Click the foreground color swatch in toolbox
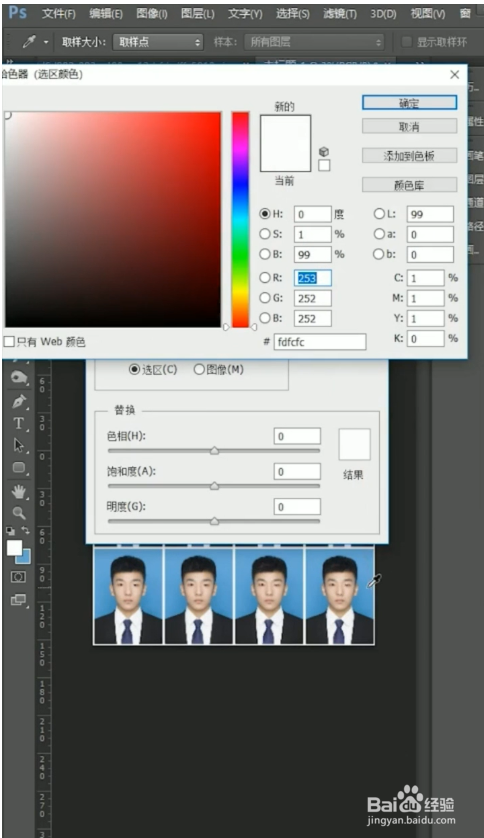The image size is (484, 838). point(14,548)
